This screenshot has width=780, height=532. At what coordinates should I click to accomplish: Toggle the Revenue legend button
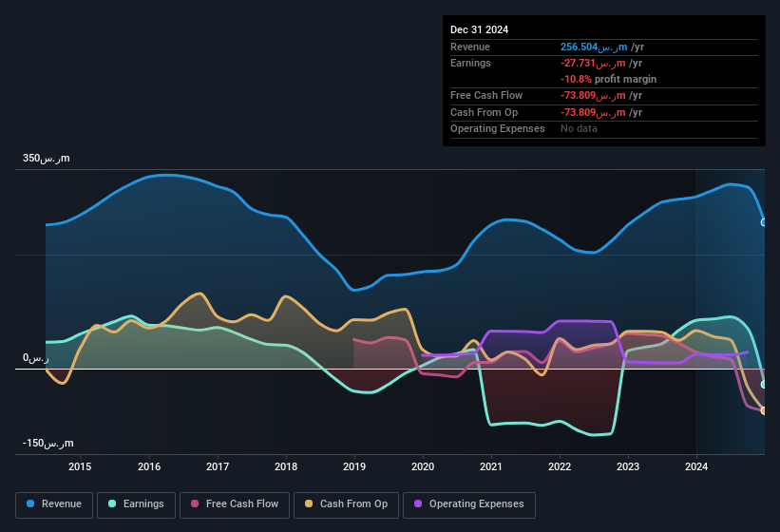(x=54, y=504)
